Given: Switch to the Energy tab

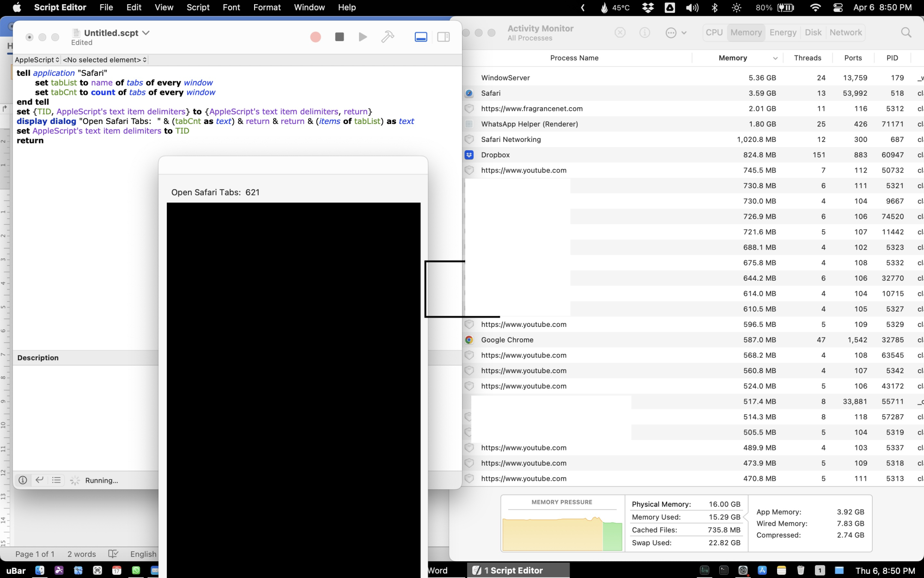Looking at the screenshot, I should coord(783,32).
